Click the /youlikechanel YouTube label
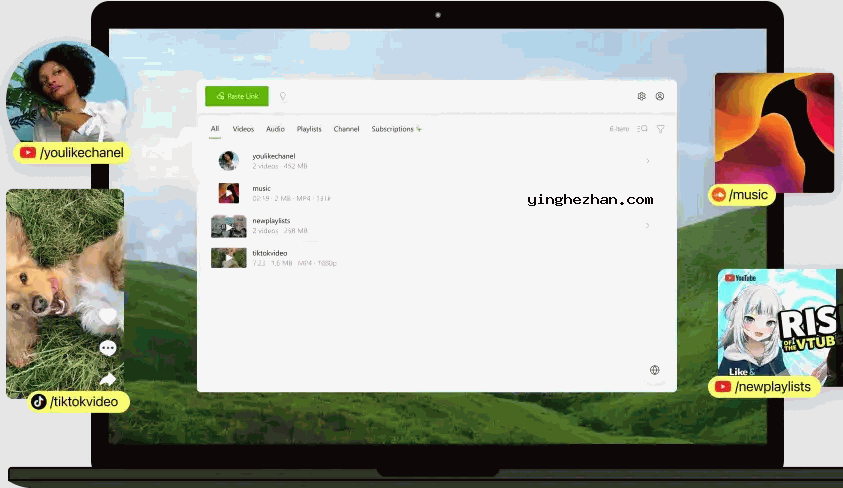This screenshot has width=843, height=488. click(x=72, y=153)
